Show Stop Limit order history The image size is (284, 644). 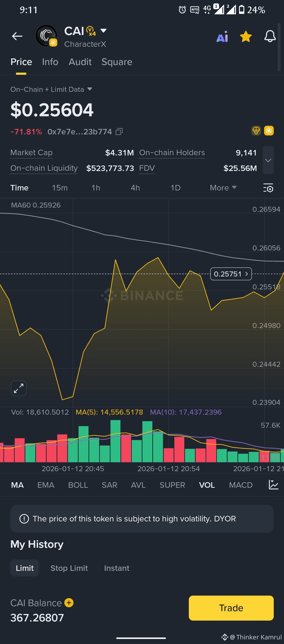[69, 568]
